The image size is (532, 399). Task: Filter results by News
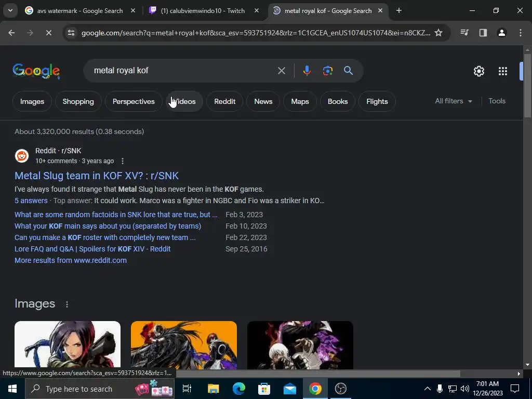(x=263, y=101)
